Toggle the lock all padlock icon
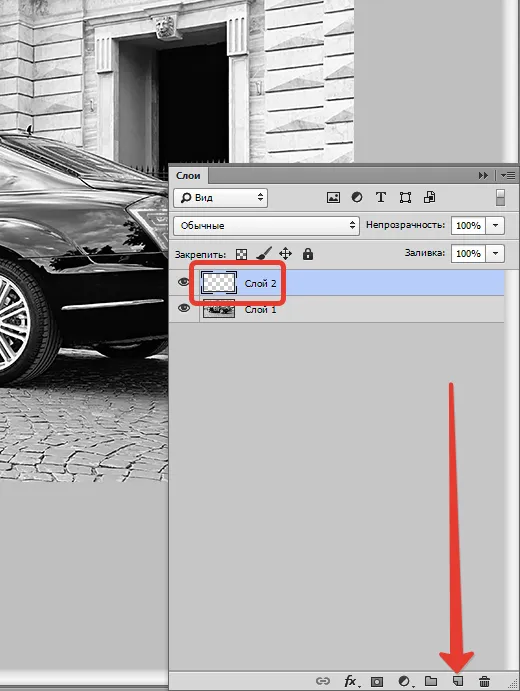Screen dimensions: 520x691 (x=308, y=254)
